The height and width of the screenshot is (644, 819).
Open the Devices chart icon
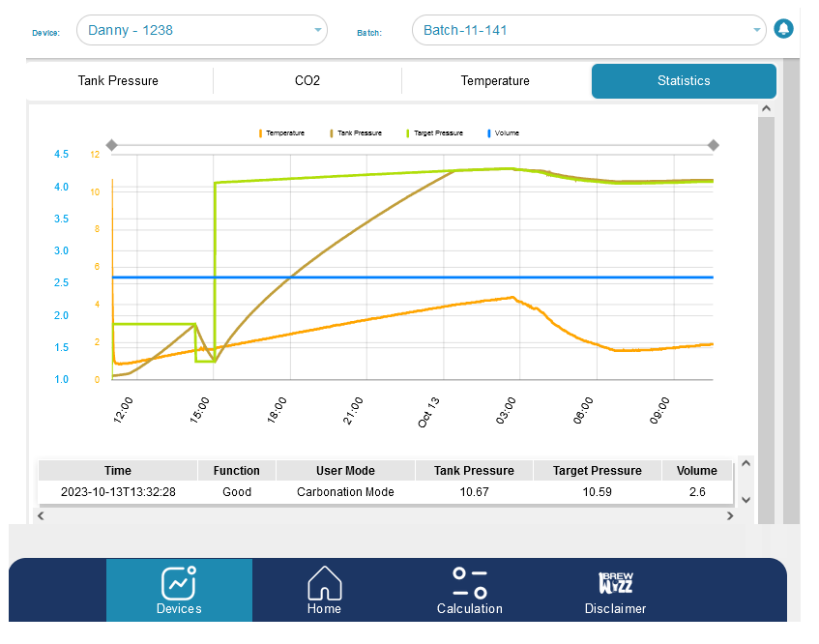[179, 583]
